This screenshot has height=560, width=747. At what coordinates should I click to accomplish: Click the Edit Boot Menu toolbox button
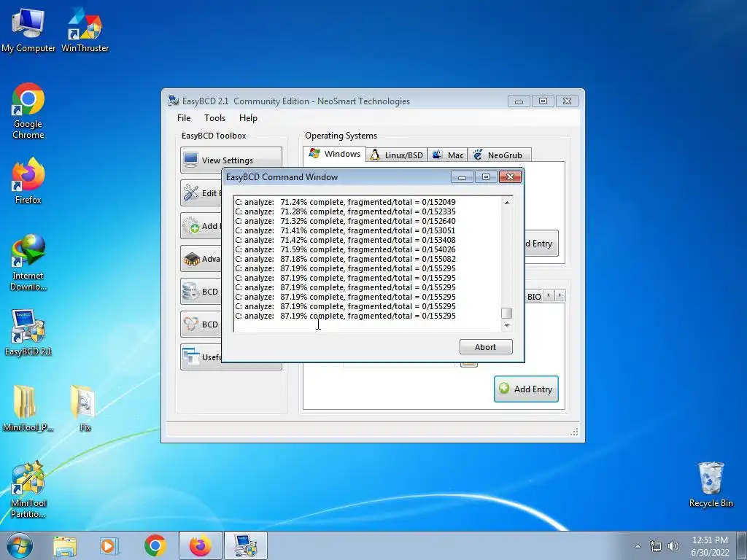(201, 192)
